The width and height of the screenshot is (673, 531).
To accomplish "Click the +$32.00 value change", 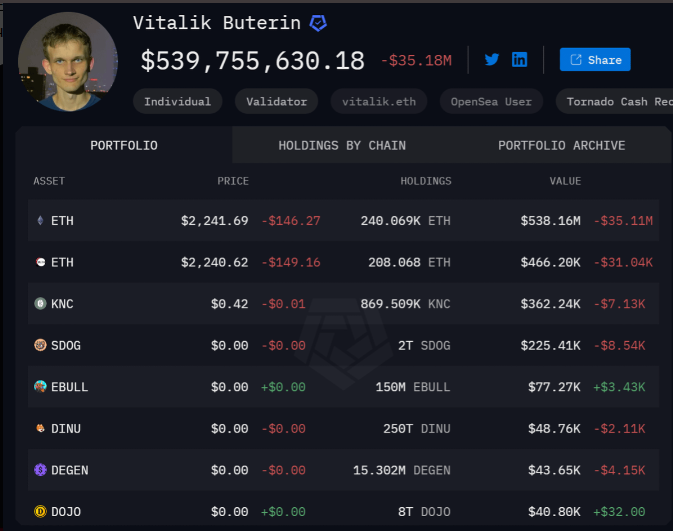I will click(x=619, y=512).
